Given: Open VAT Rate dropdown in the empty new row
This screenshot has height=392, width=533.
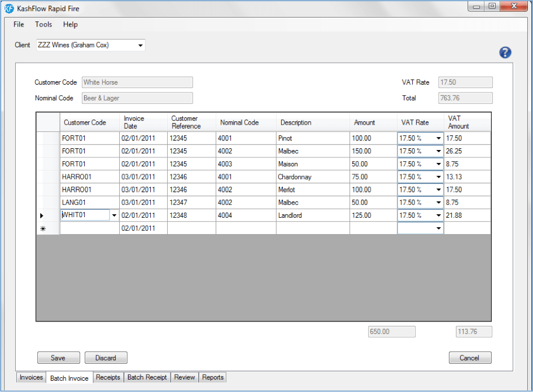Looking at the screenshot, I should (x=438, y=228).
